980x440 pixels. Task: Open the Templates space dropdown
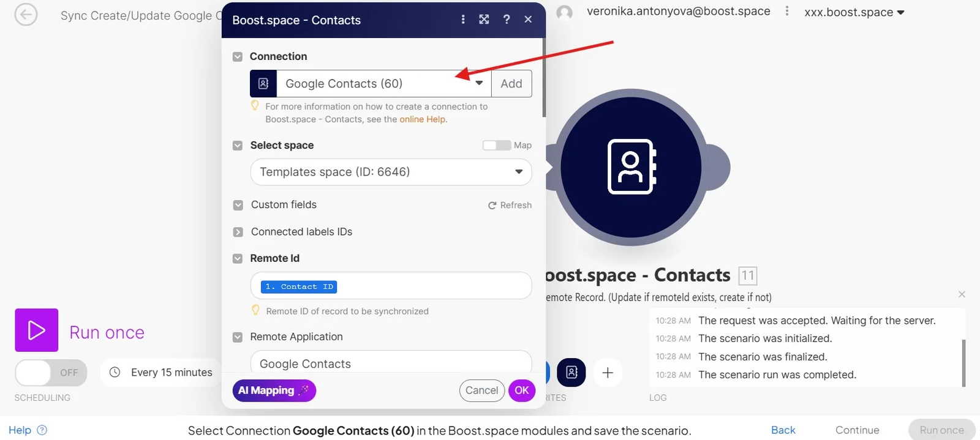pos(391,172)
